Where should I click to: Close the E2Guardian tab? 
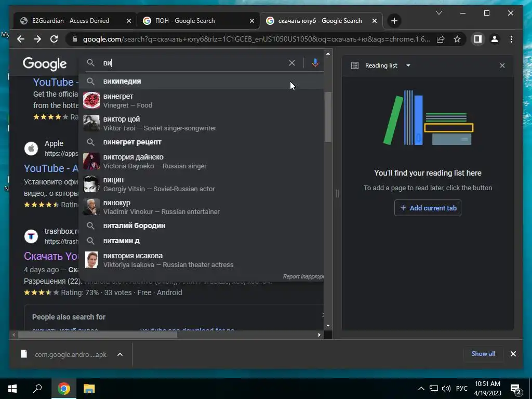click(x=129, y=21)
